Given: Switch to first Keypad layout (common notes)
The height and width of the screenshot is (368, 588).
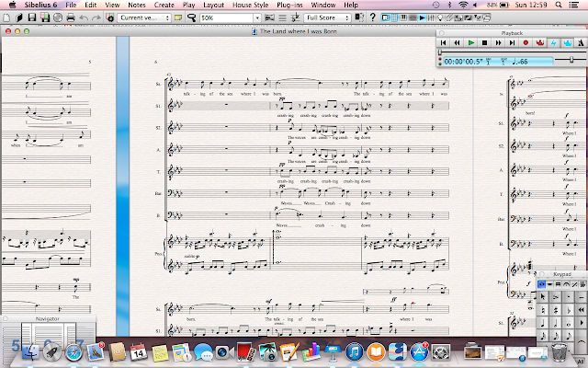Looking at the screenshot, I should pyautogui.click(x=541, y=284).
